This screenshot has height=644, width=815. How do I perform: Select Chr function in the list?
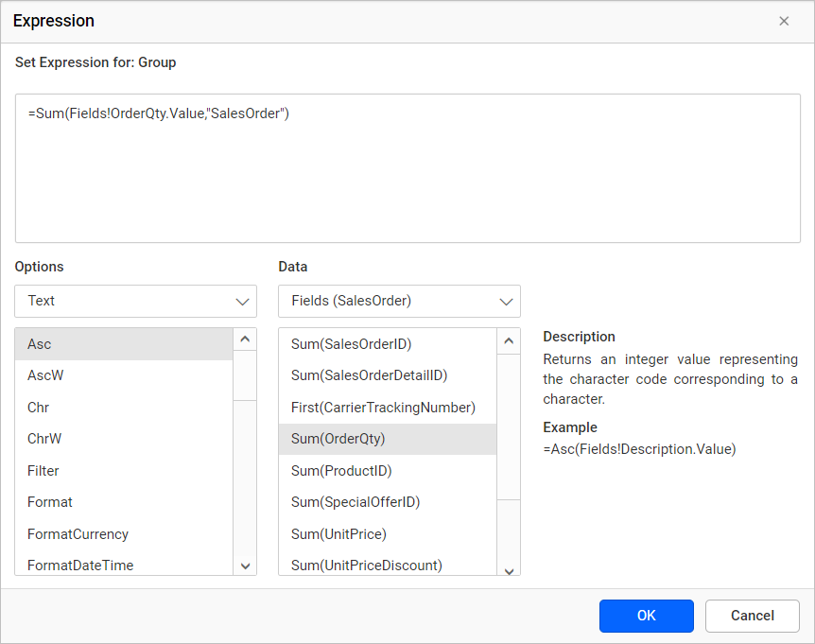(x=124, y=408)
